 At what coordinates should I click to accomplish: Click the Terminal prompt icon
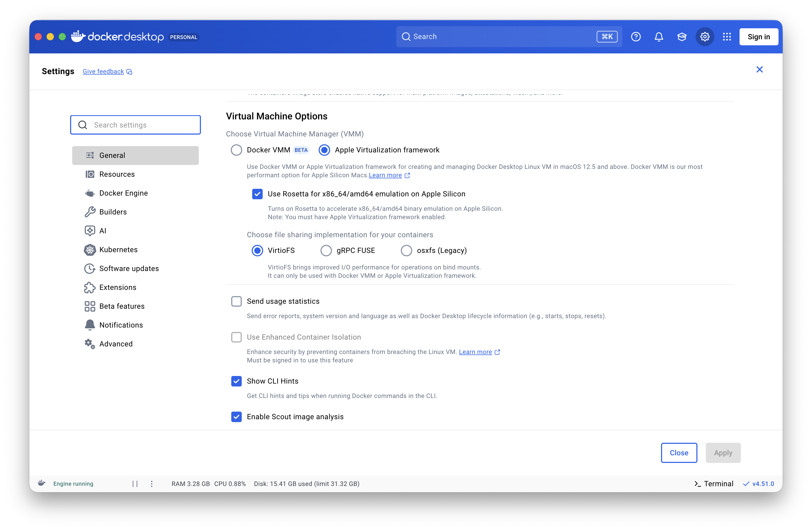pos(698,484)
